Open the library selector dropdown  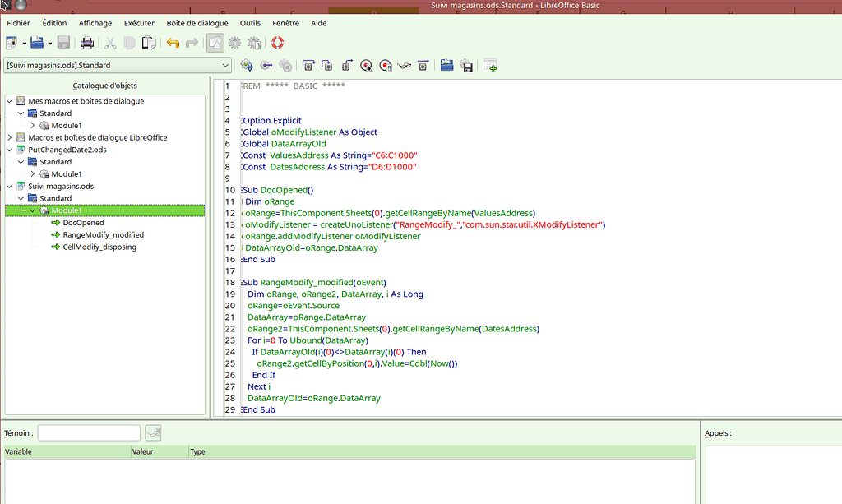point(225,65)
